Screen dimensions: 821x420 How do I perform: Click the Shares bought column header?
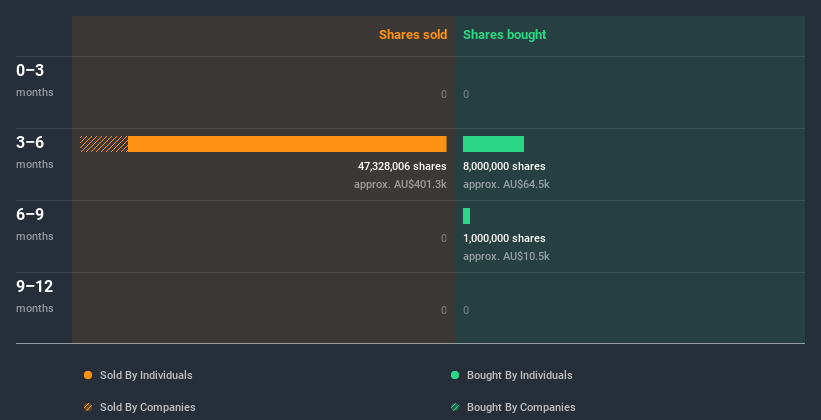click(505, 35)
